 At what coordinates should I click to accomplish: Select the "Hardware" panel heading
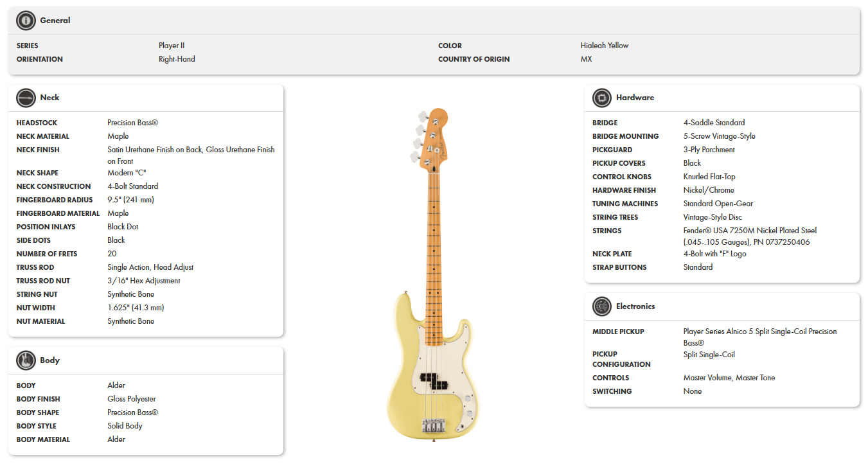(635, 98)
